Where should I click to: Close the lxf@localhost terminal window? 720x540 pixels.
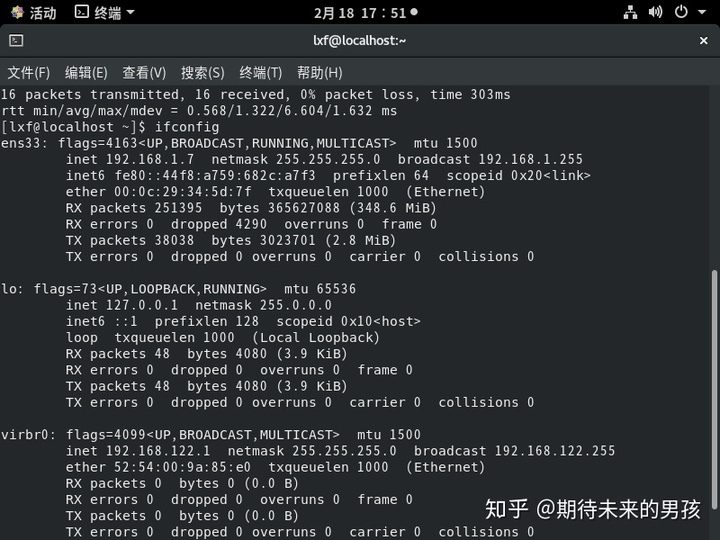click(x=703, y=41)
